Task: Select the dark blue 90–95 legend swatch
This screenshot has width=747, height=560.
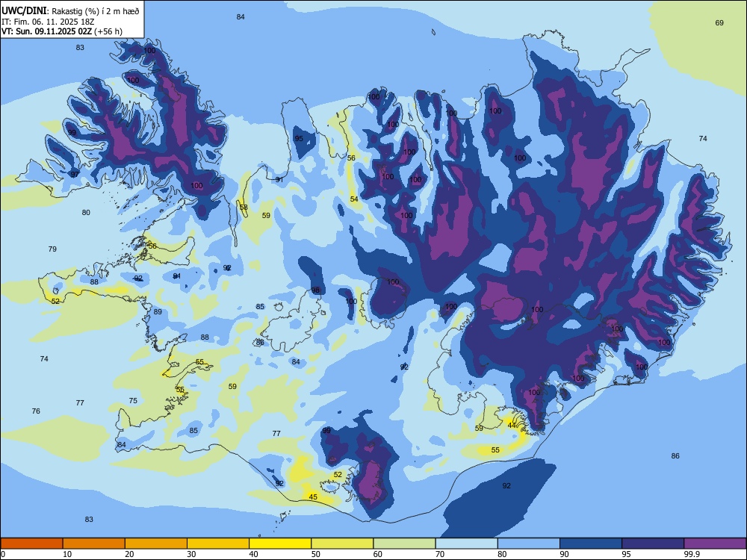Action: click(591, 544)
